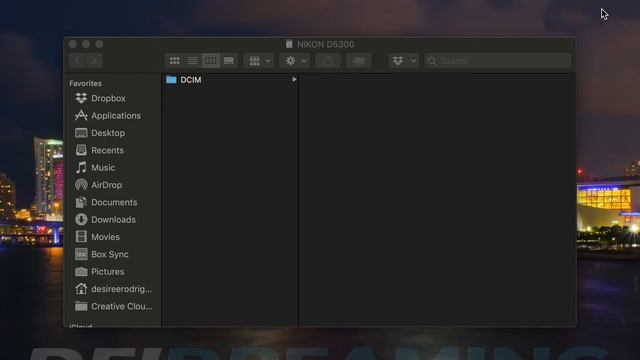Open Dropbox in the sidebar
This screenshot has height=360, width=640.
coord(100,98)
